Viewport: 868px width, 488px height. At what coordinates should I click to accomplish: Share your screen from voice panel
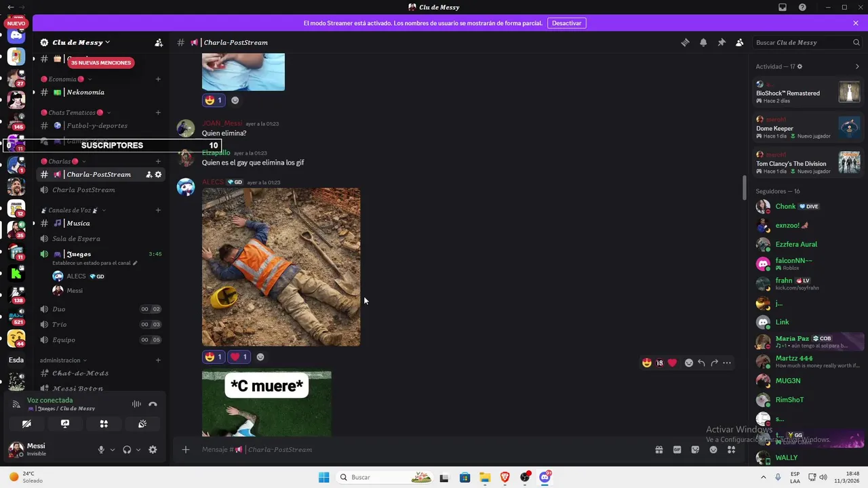65,424
